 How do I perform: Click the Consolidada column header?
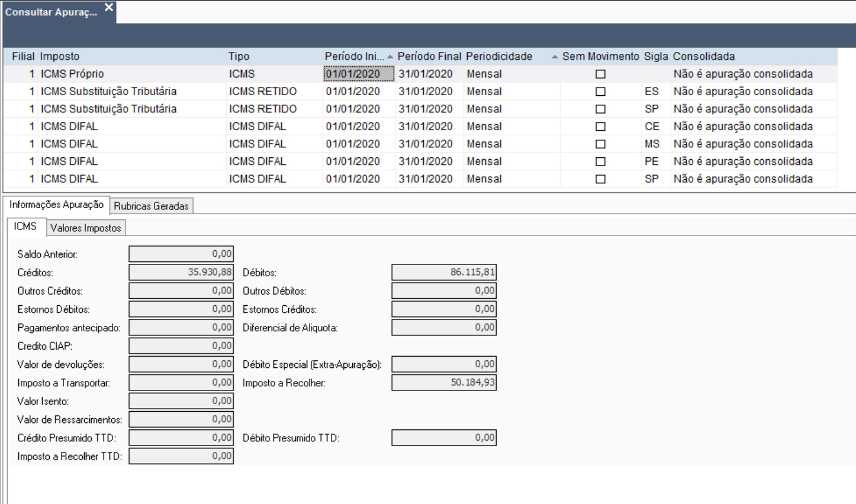(704, 56)
